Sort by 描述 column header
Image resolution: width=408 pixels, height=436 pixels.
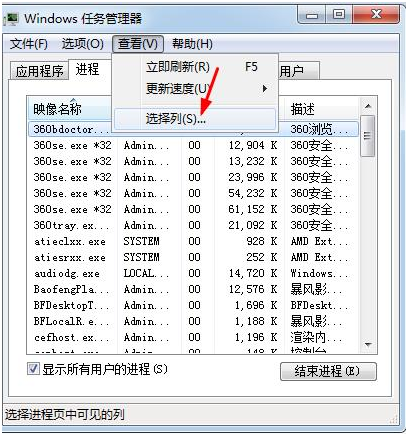[321, 109]
